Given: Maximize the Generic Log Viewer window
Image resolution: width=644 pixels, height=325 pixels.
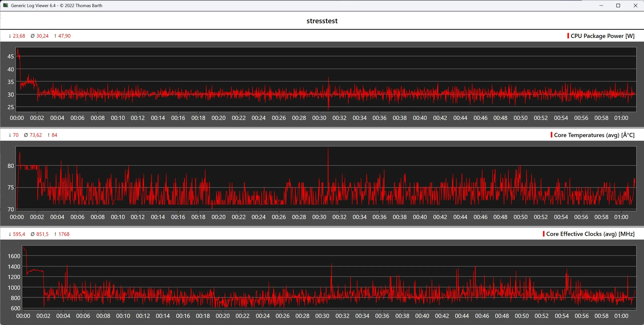Looking at the screenshot, I should pos(618,6).
